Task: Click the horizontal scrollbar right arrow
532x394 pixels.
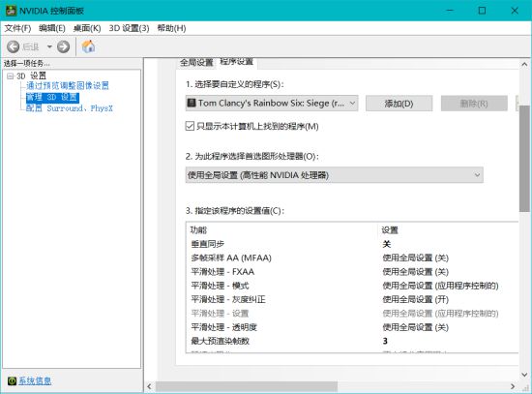Action: [513, 386]
